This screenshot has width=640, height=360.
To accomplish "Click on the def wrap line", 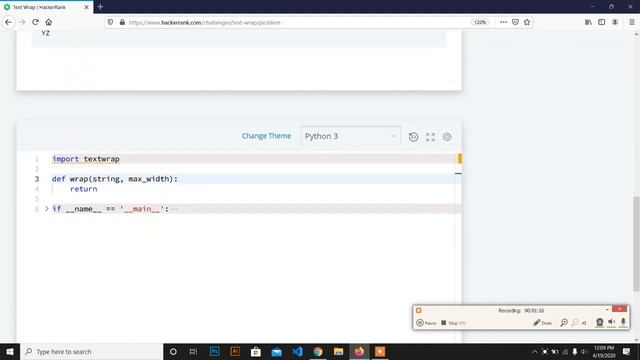I will [x=253, y=179].
